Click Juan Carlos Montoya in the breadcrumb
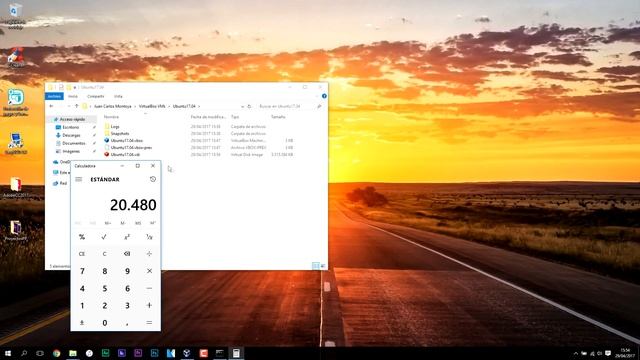This screenshot has width=640, height=360. tap(113, 106)
